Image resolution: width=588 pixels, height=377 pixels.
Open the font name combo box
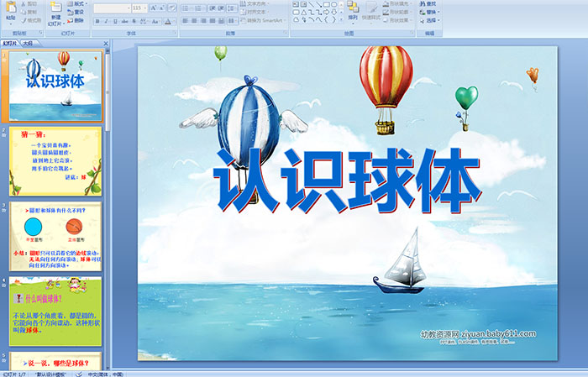pos(112,8)
